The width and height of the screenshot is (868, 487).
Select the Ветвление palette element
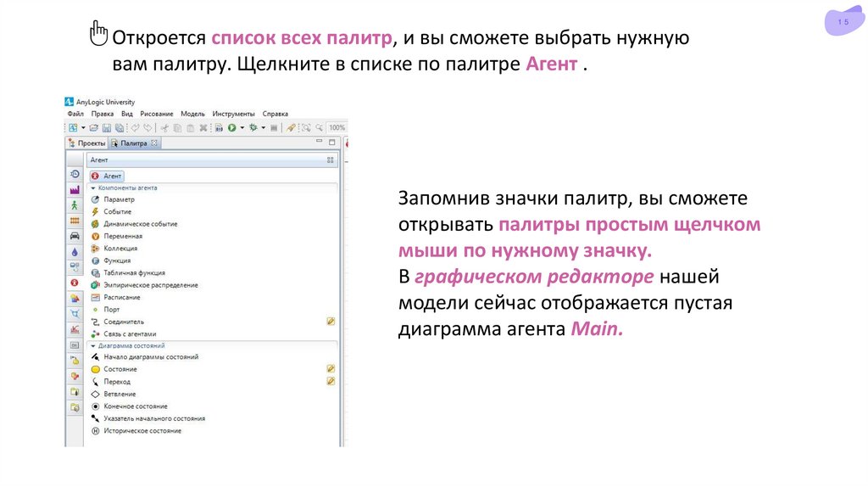(114, 394)
